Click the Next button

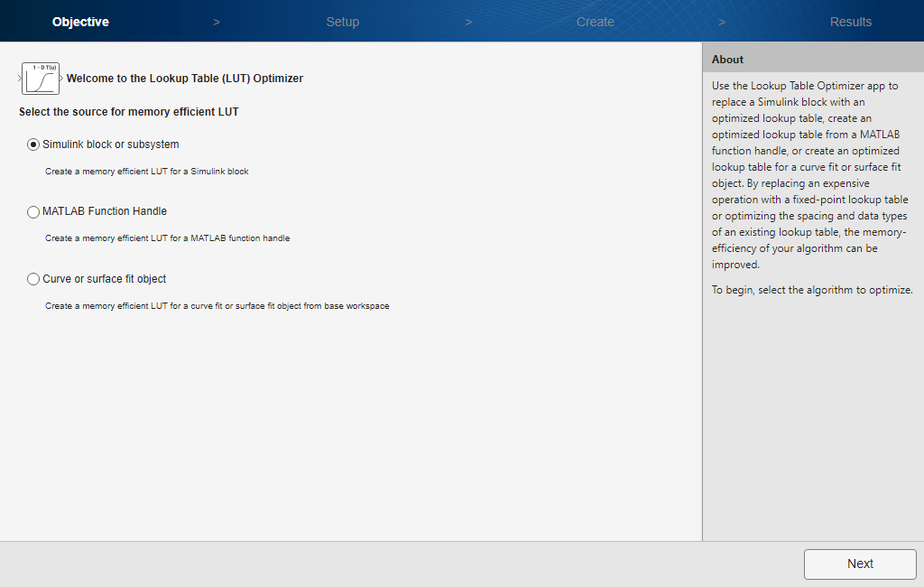860,564
